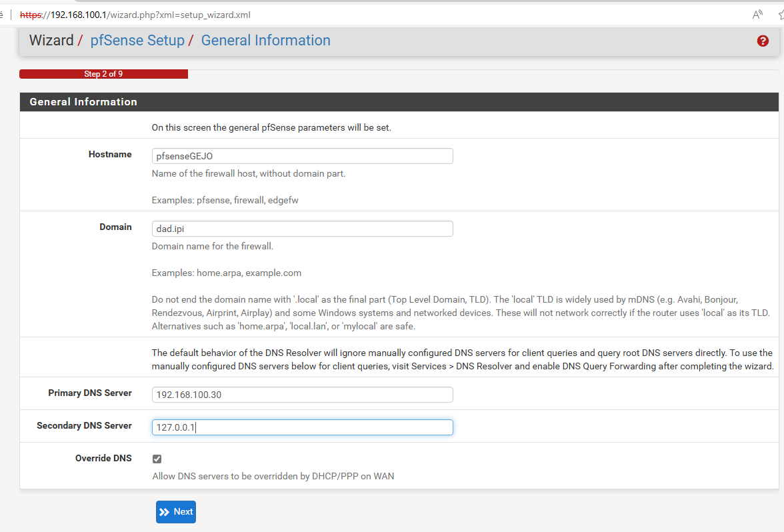Click the Wizard breadcrumb text
This screenshot has height=532, width=784.
pyautogui.click(x=51, y=41)
